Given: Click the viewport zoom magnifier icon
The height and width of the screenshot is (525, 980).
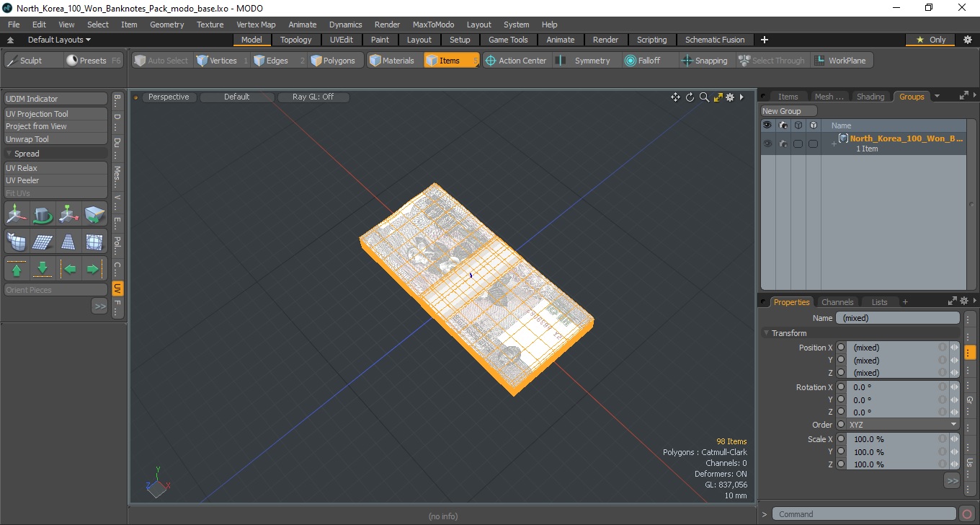Looking at the screenshot, I should click(x=704, y=97).
